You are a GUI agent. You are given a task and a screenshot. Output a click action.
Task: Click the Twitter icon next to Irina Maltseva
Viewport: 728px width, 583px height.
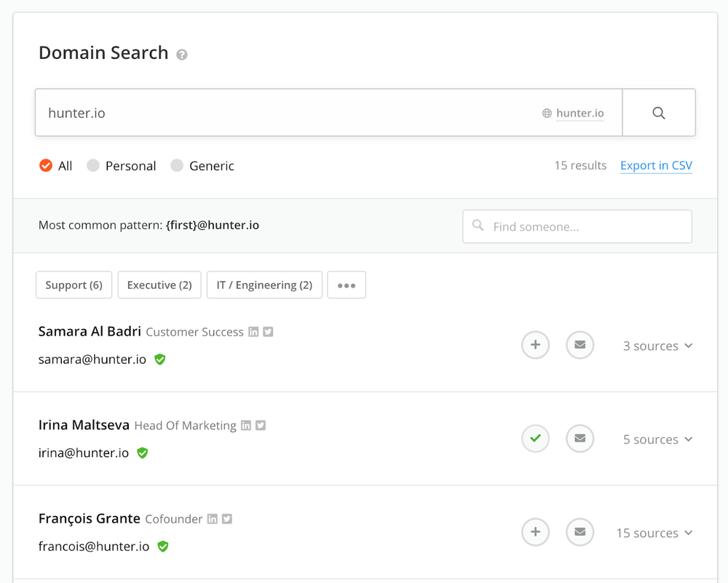click(x=261, y=424)
